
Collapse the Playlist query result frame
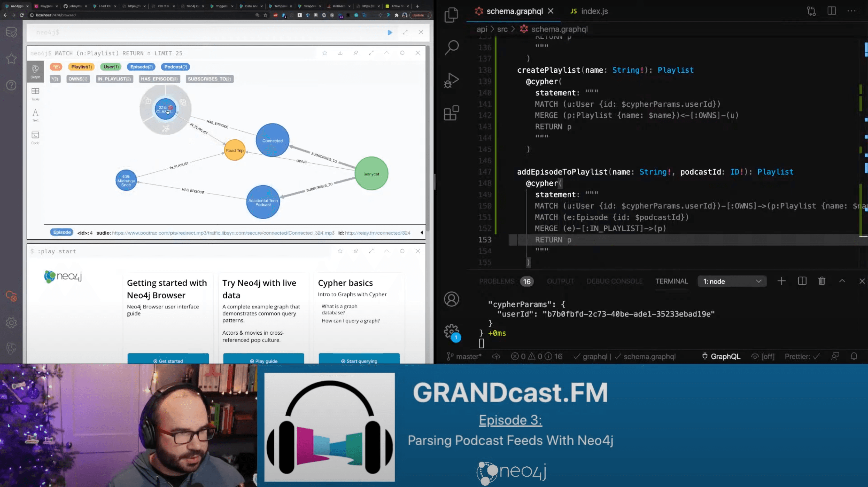[387, 53]
